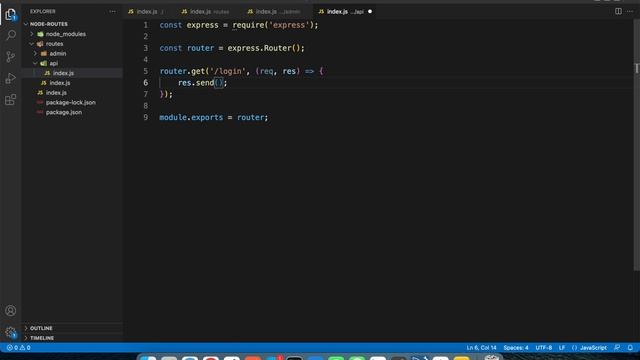Image resolution: width=640 pixels, height=360 pixels.
Task: Click line number 9 in the gutter
Action: click(x=146, y=118)
